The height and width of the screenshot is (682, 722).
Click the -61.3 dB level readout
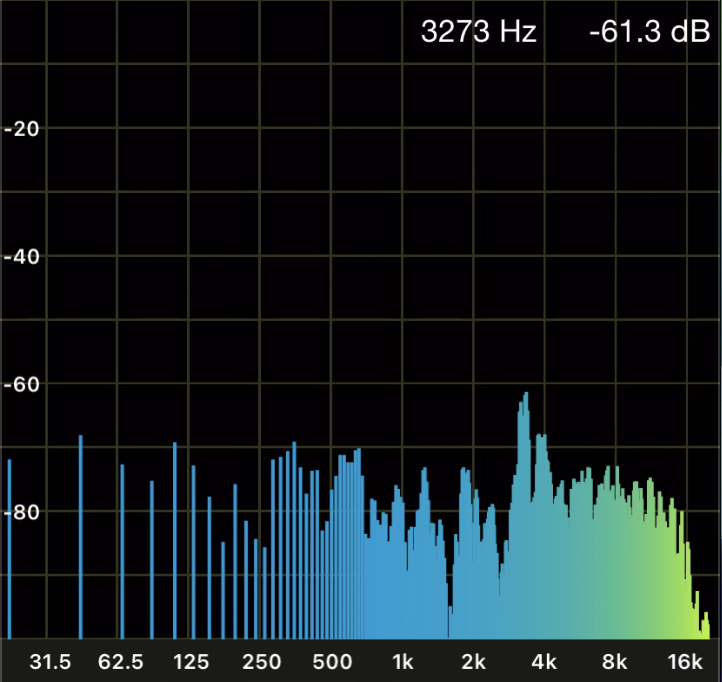click(650, 32)
